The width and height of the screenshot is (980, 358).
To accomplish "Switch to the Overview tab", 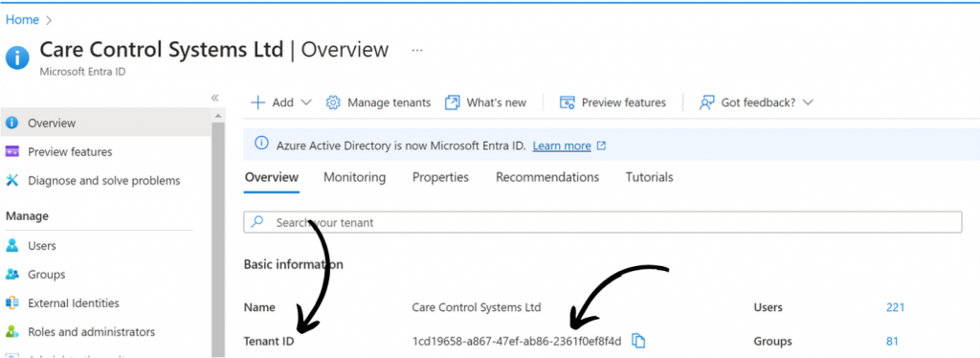I will coord(271,177).
